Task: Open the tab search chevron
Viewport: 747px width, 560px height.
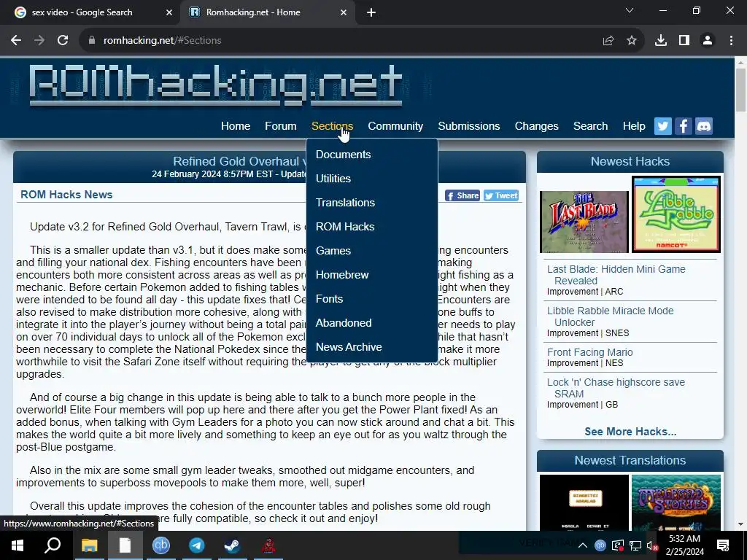Action: coord(630,10)
